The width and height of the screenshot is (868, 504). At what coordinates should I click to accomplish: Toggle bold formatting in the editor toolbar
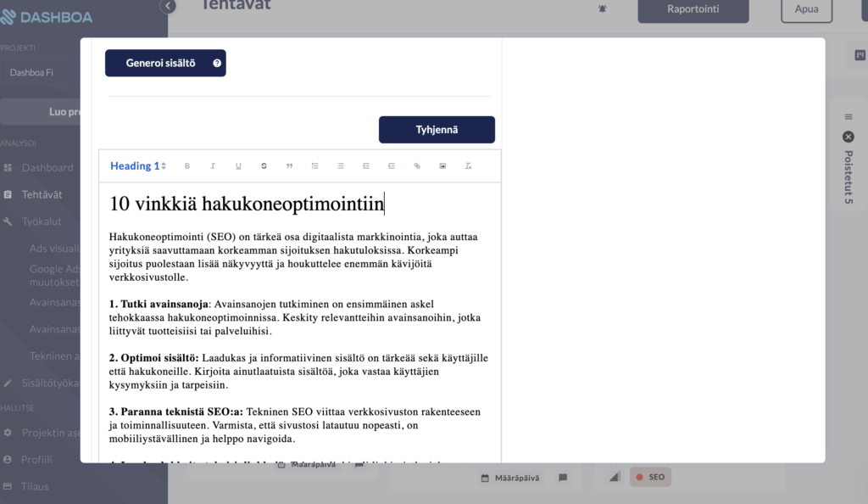click(x=187, y=165)
